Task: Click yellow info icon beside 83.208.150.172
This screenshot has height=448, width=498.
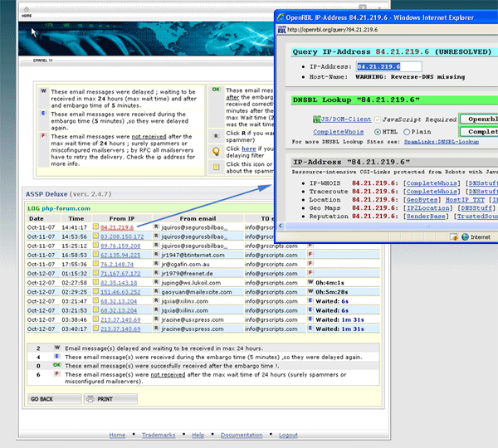Action: pyautogui.click(x=95, y=236)
